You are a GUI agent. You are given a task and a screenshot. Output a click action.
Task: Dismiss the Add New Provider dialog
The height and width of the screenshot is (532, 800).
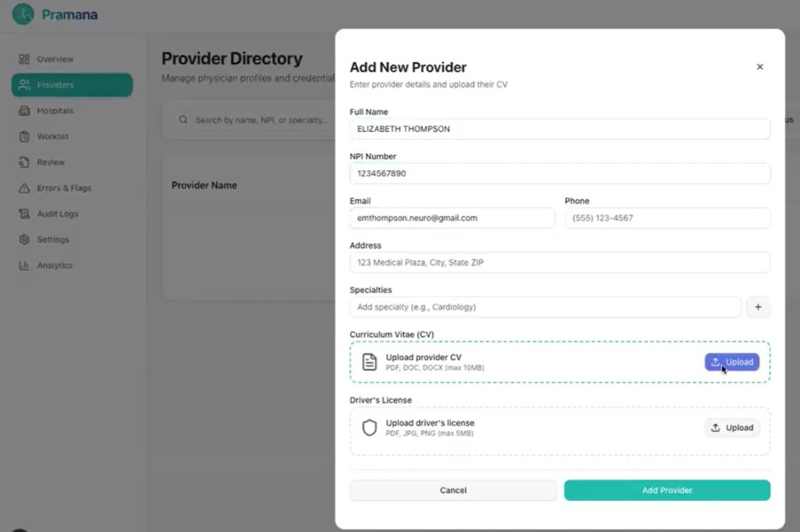tap(759, 66)
